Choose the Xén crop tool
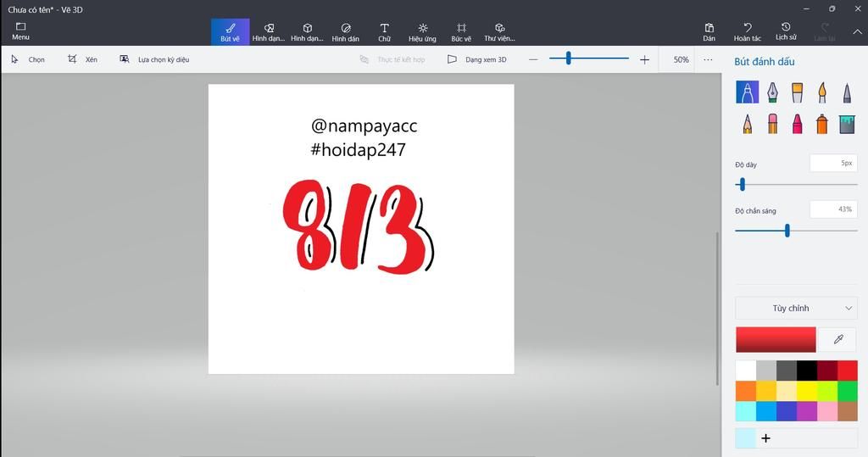Viewport: 868px width, 457px height. click(x=82, y=59)
